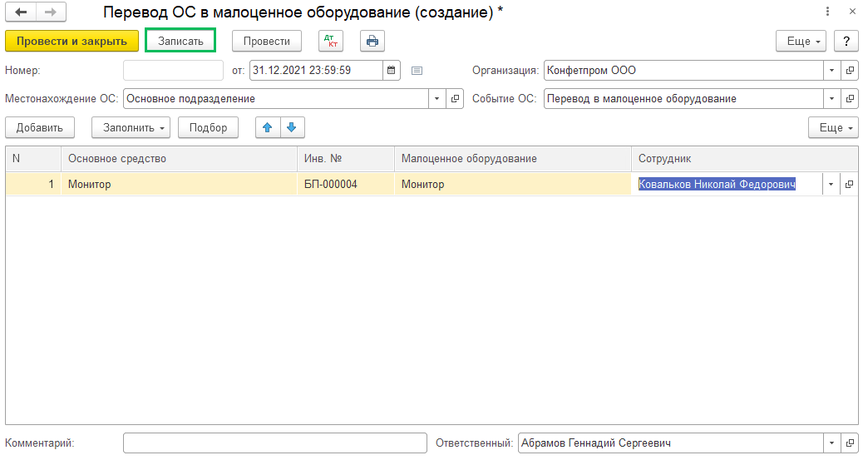Click Ответственный field Абрамов Геннадий Сергеевич

coord(671,443)
